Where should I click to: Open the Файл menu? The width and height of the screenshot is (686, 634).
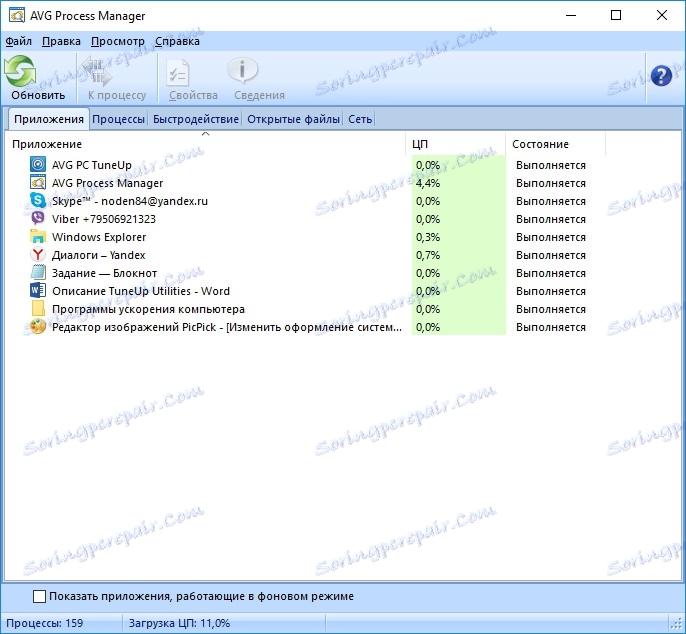coord(18,41)
